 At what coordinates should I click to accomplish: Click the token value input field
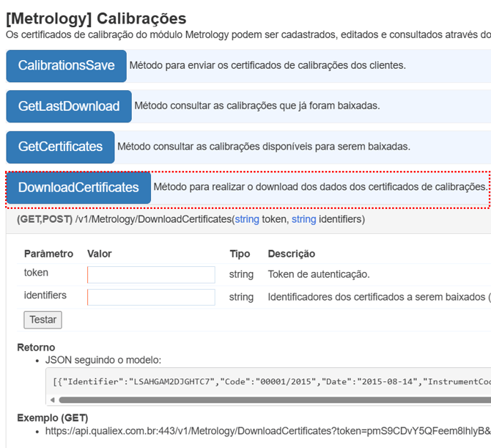(x=151, y=274)
